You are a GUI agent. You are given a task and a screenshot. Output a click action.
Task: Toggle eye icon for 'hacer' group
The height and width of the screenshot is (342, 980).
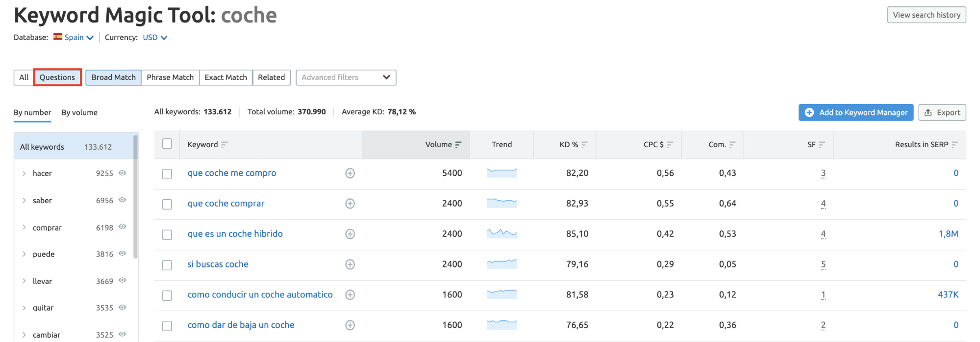click(x=123, y=173)
